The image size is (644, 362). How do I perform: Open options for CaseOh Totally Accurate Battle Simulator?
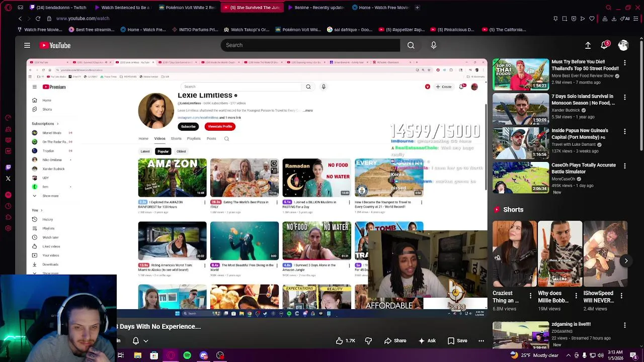tap(625, 165)
